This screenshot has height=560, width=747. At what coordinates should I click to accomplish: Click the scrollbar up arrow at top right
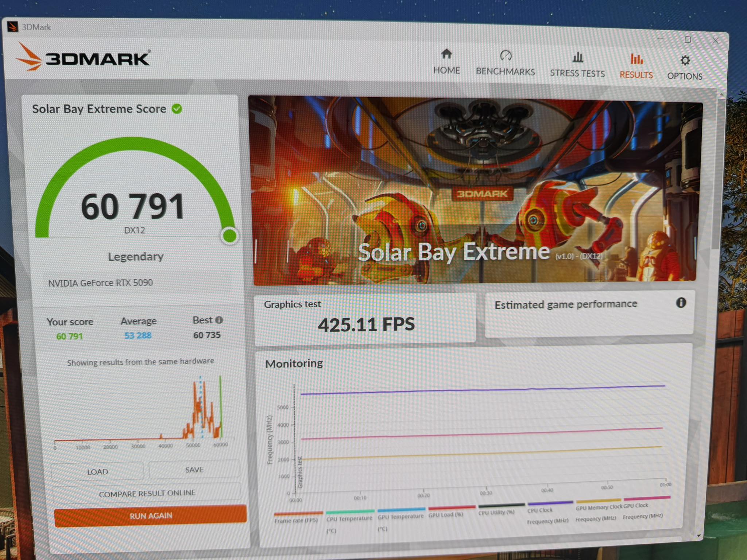[x=721, y=95]
